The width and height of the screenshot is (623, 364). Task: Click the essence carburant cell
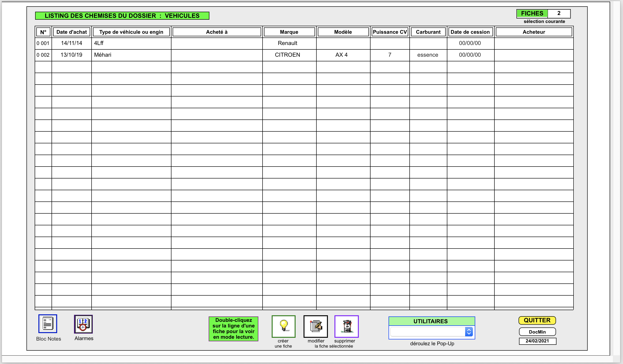tap(428, 55)
